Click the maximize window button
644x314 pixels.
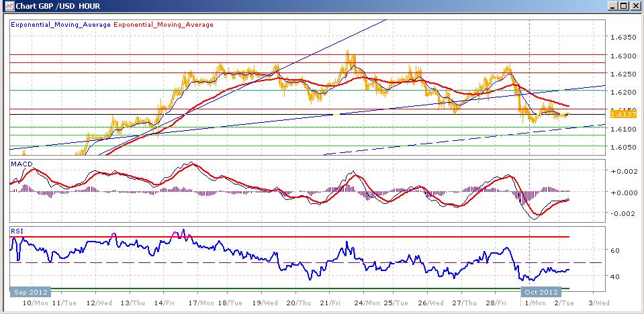point(623,6)
